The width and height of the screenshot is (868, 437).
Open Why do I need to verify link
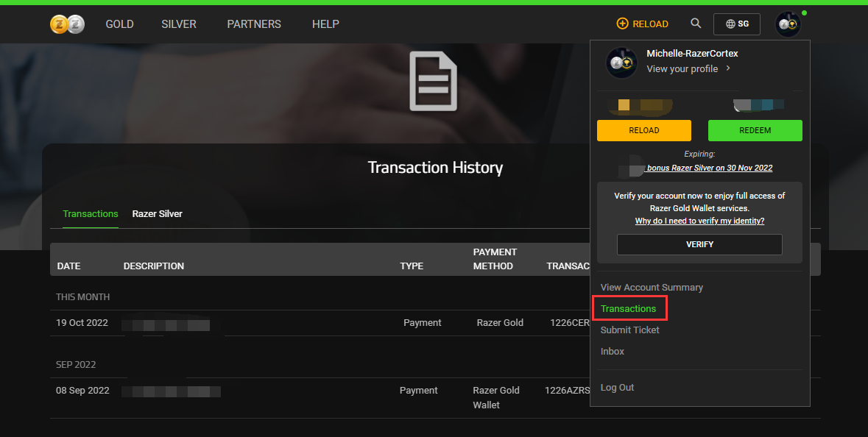point(699,221)
